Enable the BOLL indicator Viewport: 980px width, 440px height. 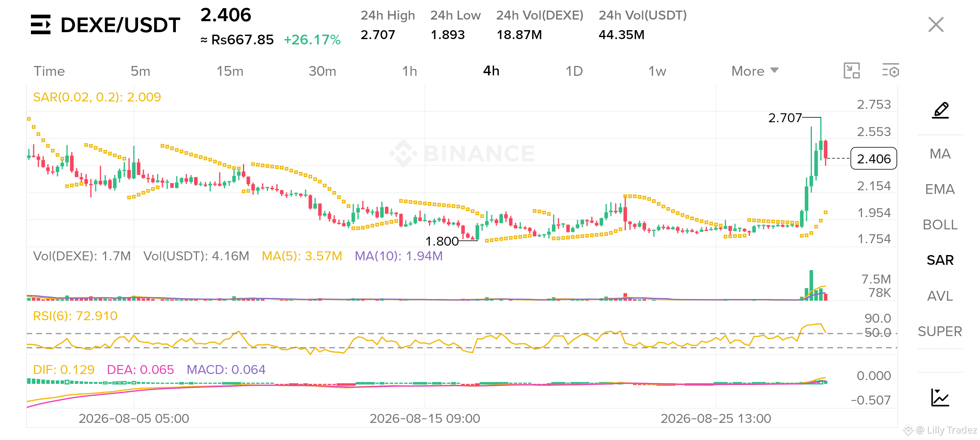tap(940, 224)
